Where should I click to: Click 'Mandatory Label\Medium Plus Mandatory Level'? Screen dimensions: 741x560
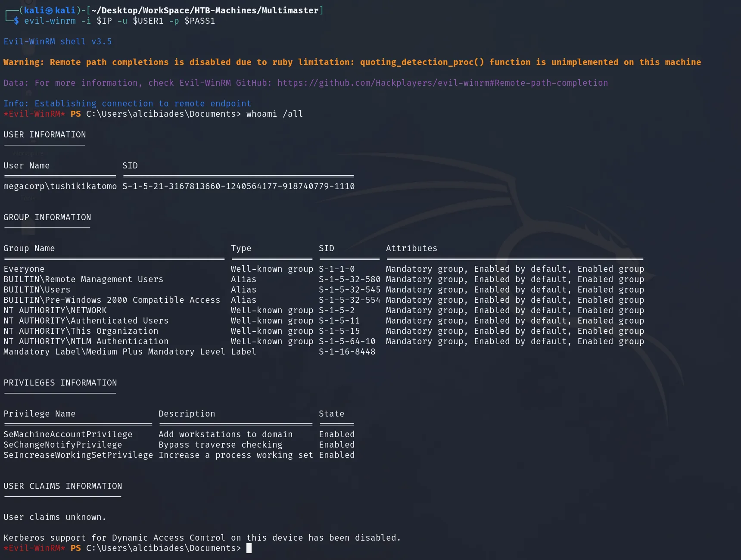pos(115,352)
